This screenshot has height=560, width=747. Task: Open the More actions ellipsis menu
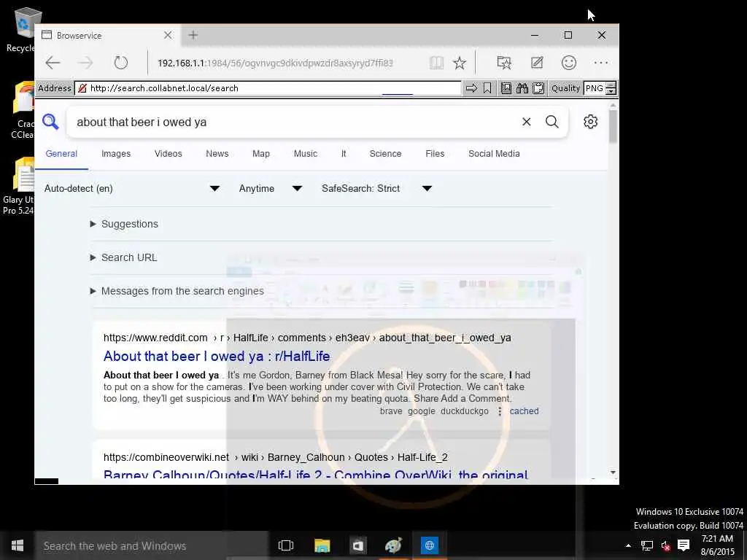(601, 63)
